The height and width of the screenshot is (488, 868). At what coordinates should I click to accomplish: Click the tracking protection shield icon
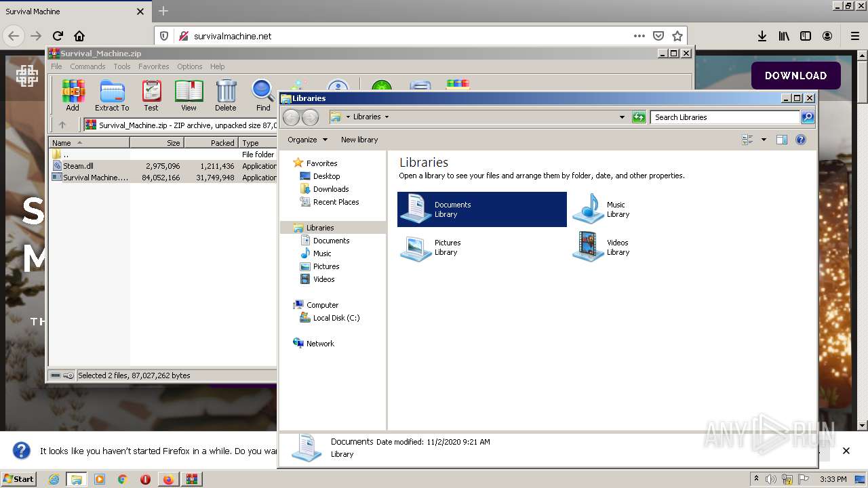pyautogui.click(x=164, y=36)
